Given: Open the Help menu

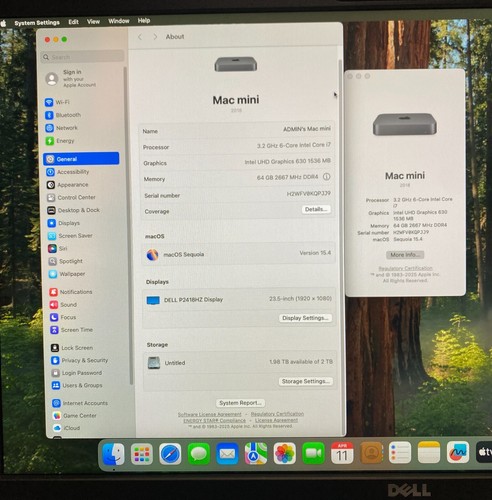Looking at the screenshot, I should coord(144,21).
